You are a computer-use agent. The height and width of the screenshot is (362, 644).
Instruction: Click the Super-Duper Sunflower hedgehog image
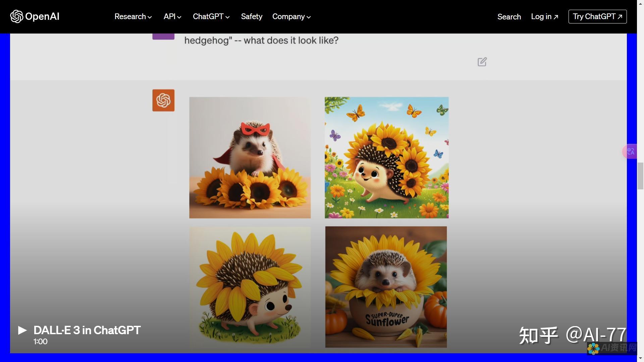pyautogui.click(x=386, y=287)
